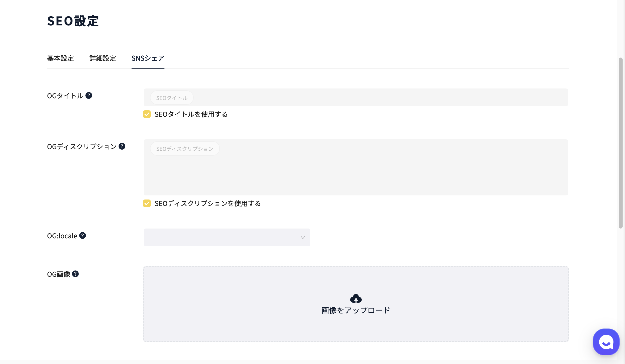Open the OG:locale help tooltip icon
Screen dimensions: 625x364
pyautogui.click(x=83, y=235)
